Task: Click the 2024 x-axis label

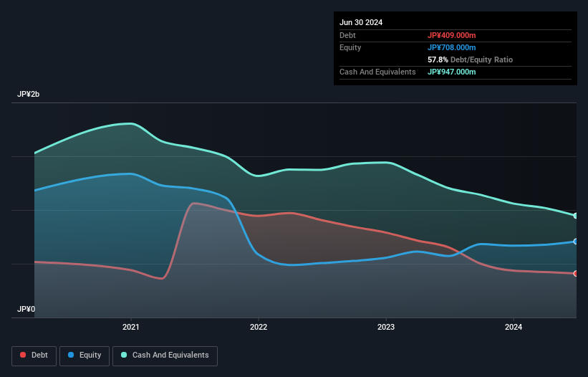Action: click(514, 327)
